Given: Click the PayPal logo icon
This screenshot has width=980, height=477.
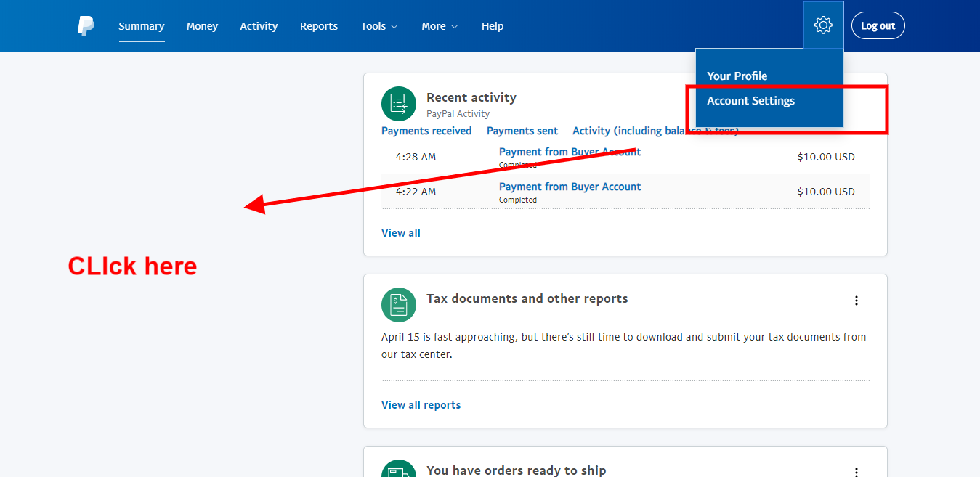Looking at the screenshot, I should pyautogui.click(x=86, y=25).
